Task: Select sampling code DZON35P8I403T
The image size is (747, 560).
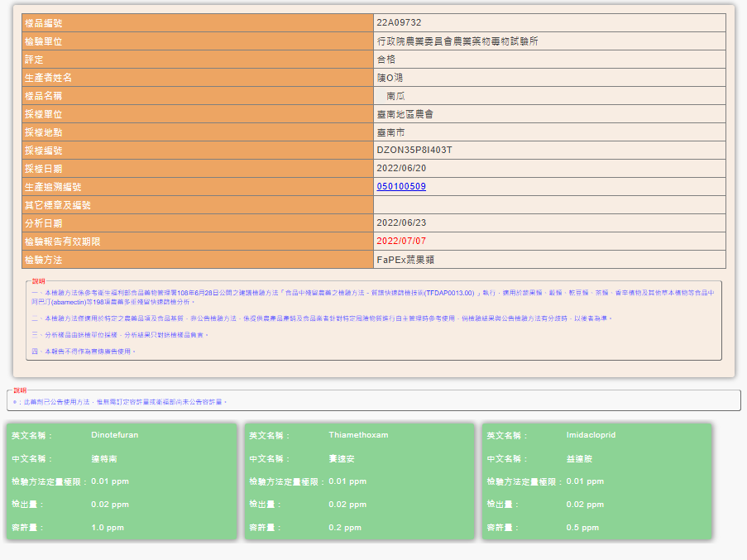Action: click(x=414, y=151)
